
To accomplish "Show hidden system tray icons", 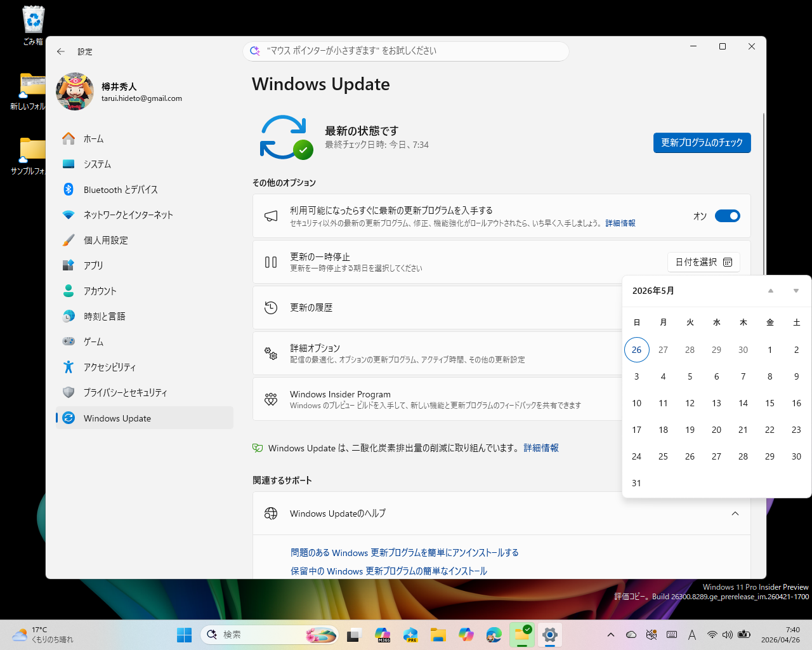I will (x=611, y=635).
